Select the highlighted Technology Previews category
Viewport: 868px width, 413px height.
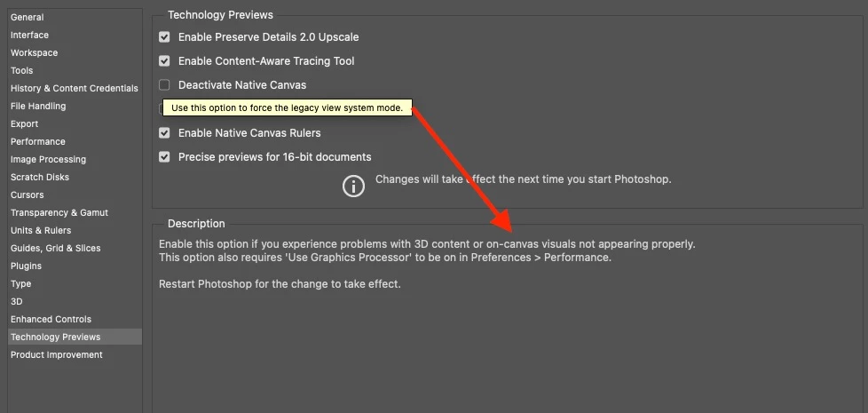pyautogui.click(x=75, y=337)
